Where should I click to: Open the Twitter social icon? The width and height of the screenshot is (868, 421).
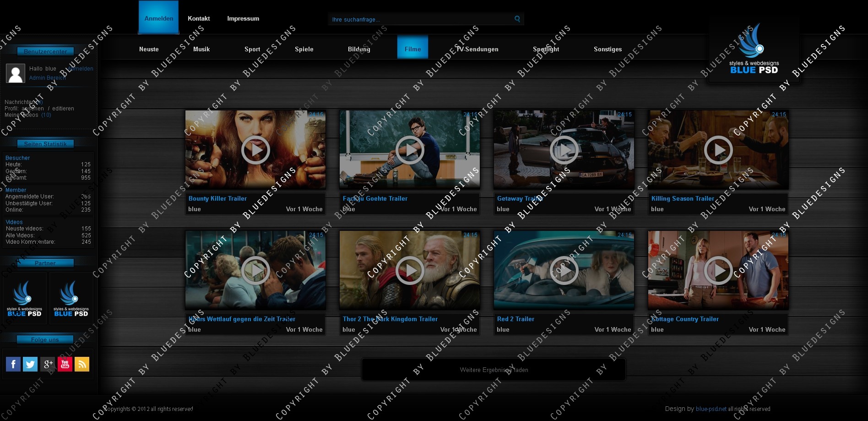pyautogui.click(x=30, y=364)
